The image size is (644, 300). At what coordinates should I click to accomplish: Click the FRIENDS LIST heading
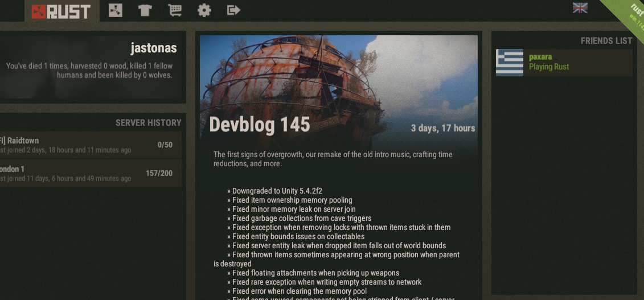point(606,41)
